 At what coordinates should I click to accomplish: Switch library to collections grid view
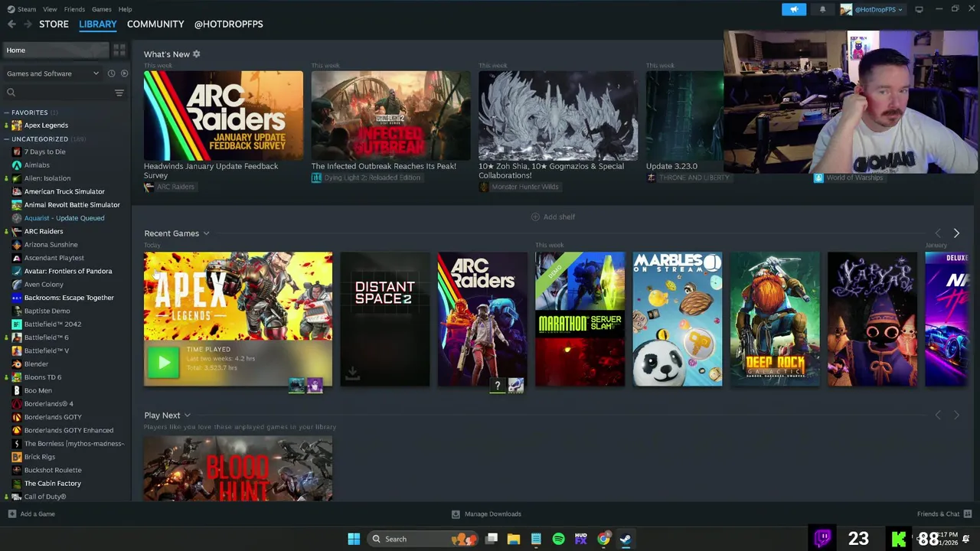click(x=119, y=50)
